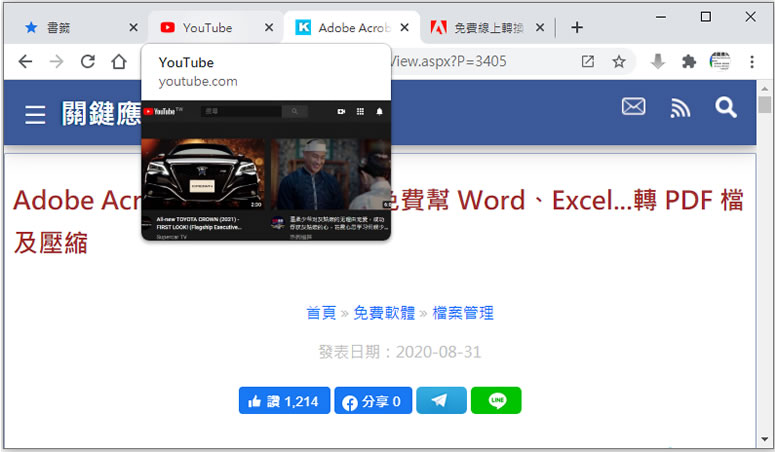Close the Adobe Acrobat tab

pos(403,28)
